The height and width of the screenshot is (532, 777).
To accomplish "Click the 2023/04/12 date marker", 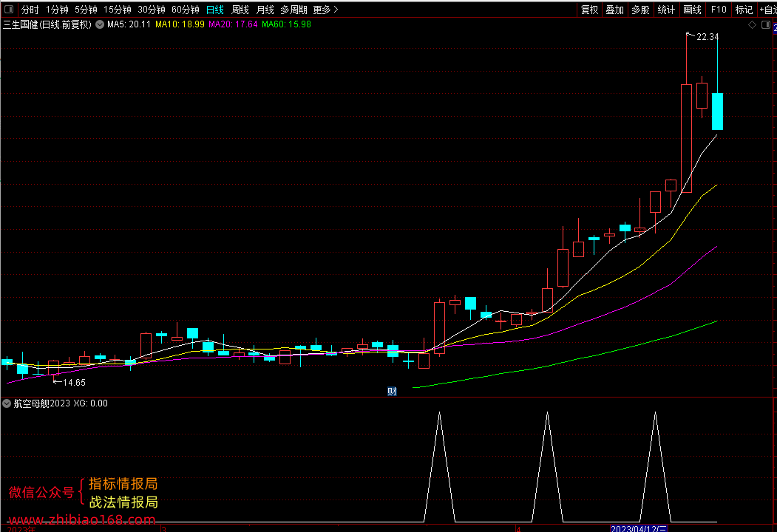I will click(x=639, y=528).
